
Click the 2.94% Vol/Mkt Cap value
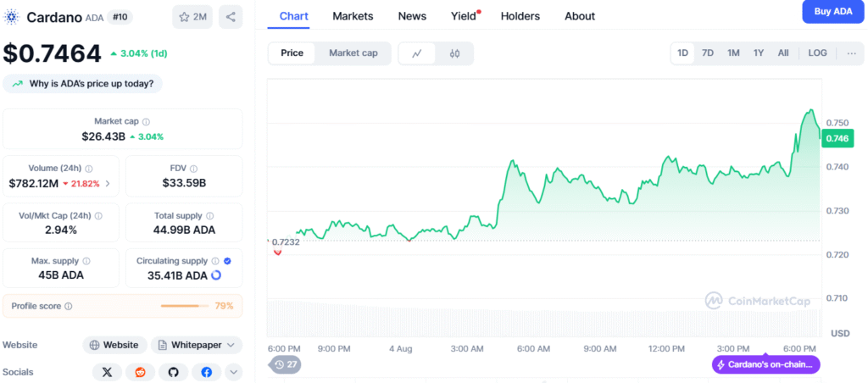(x=61, y=230)
